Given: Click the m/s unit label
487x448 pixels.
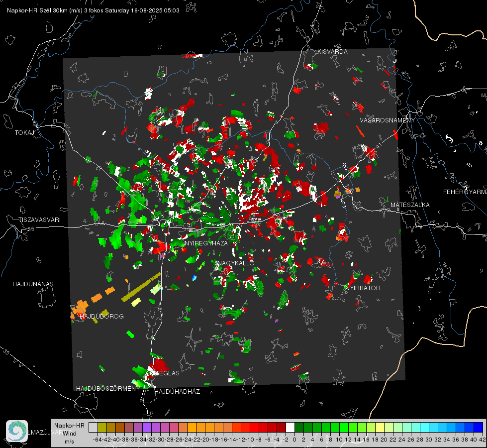Looking at the screenshot, I should (x=69, y=442).
